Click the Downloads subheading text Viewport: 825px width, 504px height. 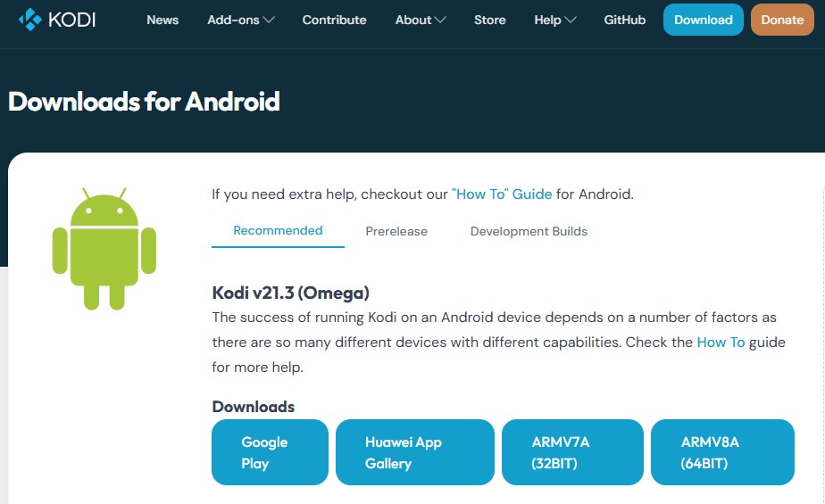253,407
